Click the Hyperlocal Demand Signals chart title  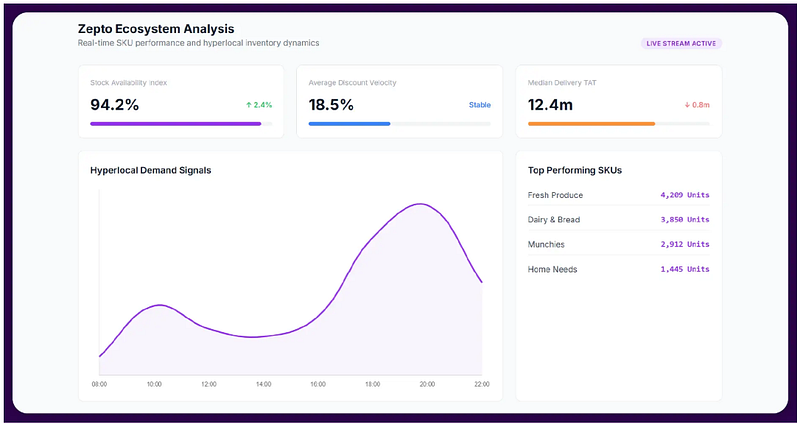pos(151,170)
